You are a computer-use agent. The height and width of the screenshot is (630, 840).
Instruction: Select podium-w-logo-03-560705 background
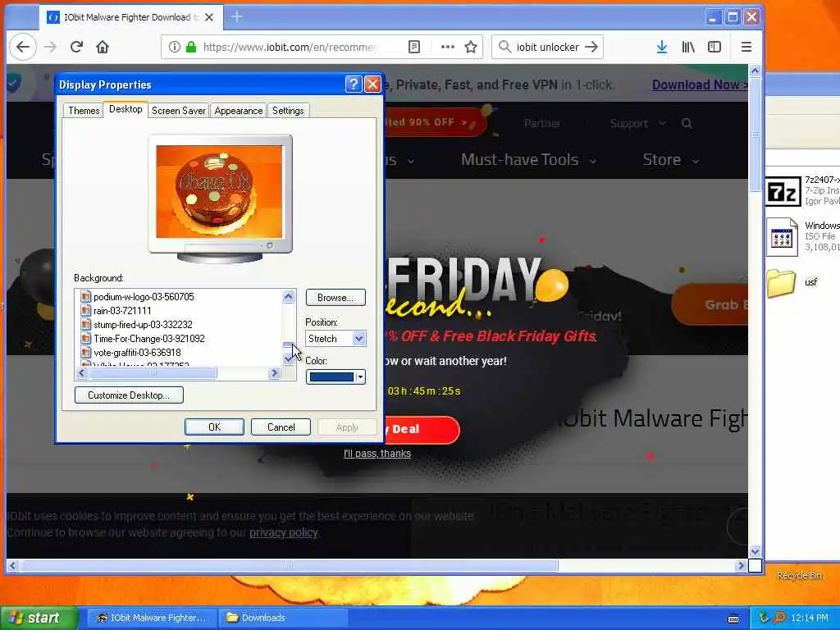(144, 297)
